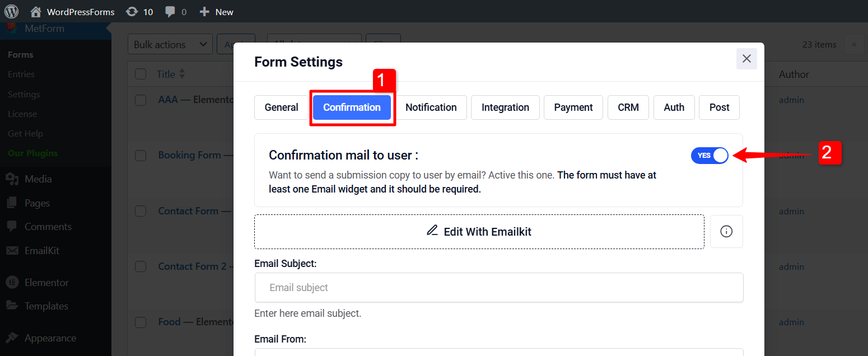Switch to the Notification tab
Screen dimensions: 868x356
coord(431,107)
